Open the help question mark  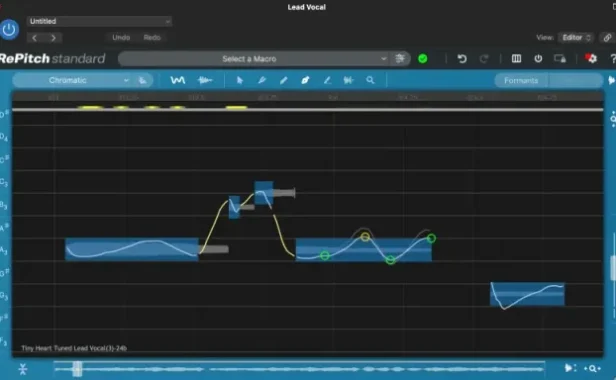(x=612, y=59)
